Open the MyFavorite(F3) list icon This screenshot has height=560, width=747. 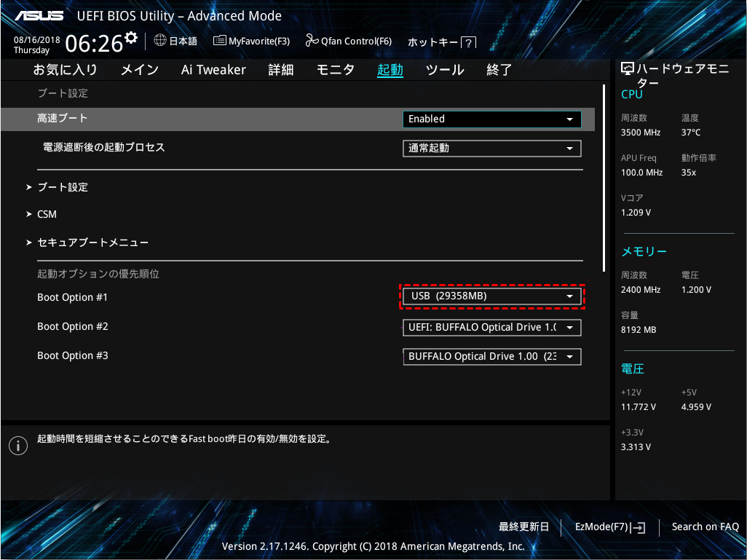pyautogui.click(x=220, y=41)
